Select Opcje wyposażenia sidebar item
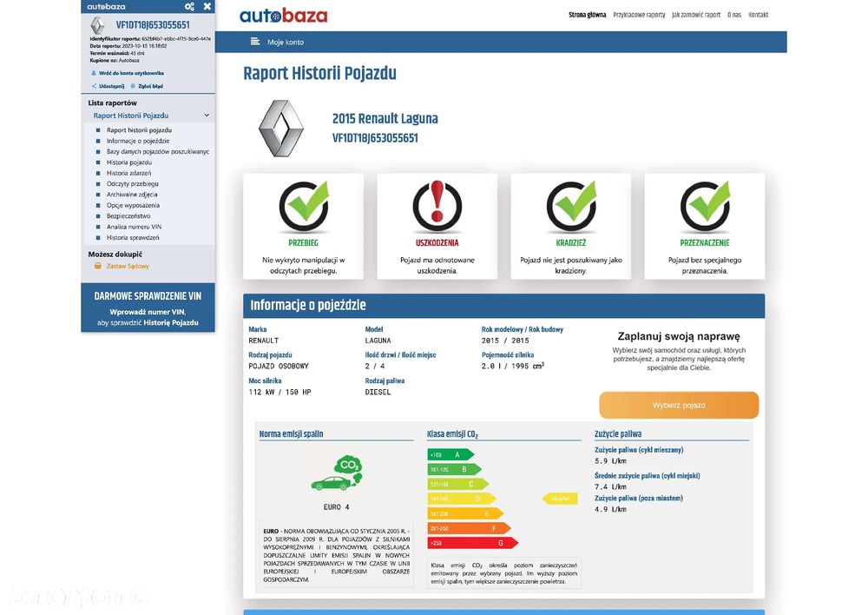This screenshot has height=615, width=868. point(133,205)
